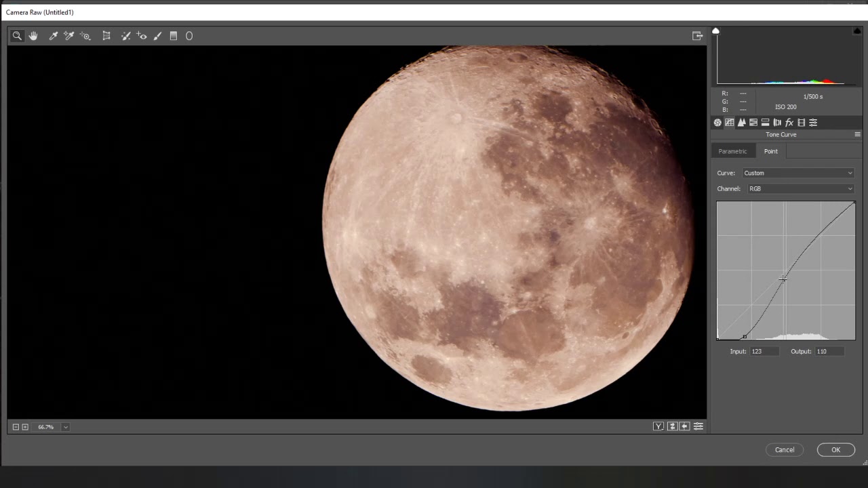
Task: Select the midtone curve point
Action: [x=783, y=279]
